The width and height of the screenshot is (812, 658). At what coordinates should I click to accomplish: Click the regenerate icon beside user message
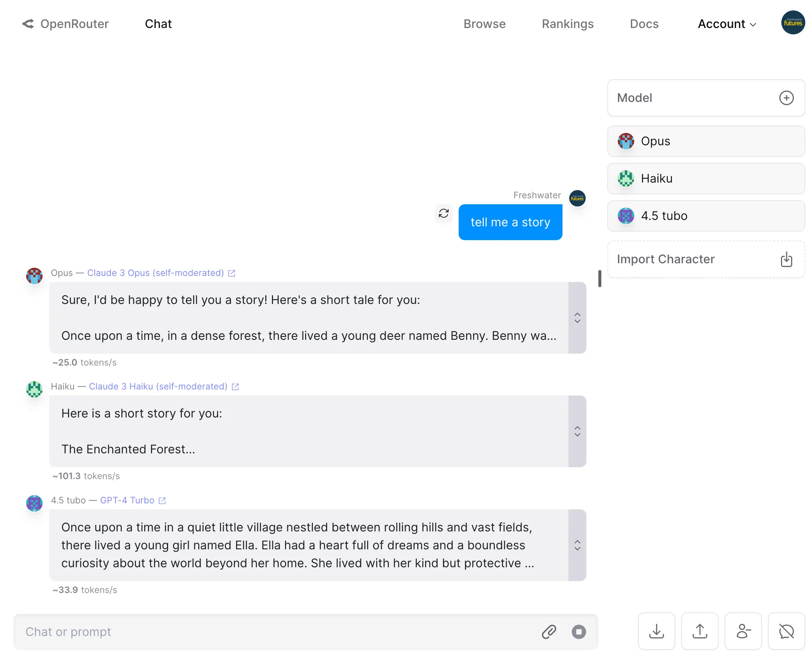coord(443,213)
